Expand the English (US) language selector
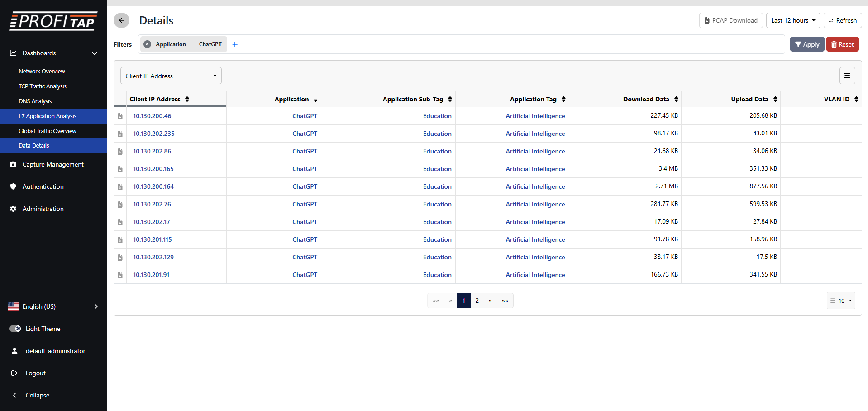 click(x=53, y=306)
